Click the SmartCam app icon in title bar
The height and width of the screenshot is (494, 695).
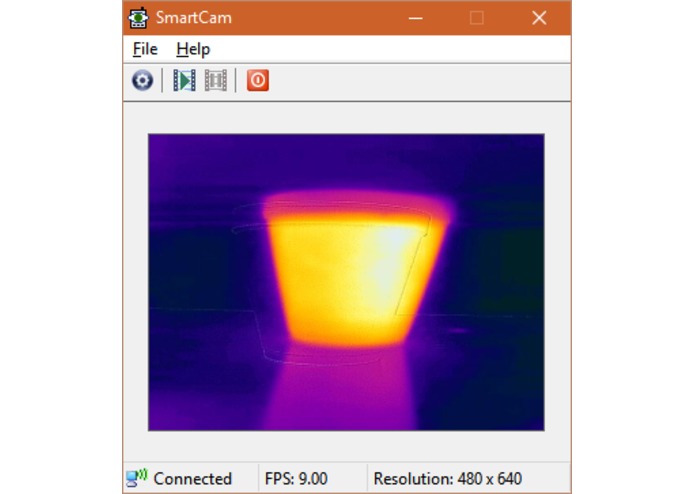pyautogui.click(x=138, y=18)
